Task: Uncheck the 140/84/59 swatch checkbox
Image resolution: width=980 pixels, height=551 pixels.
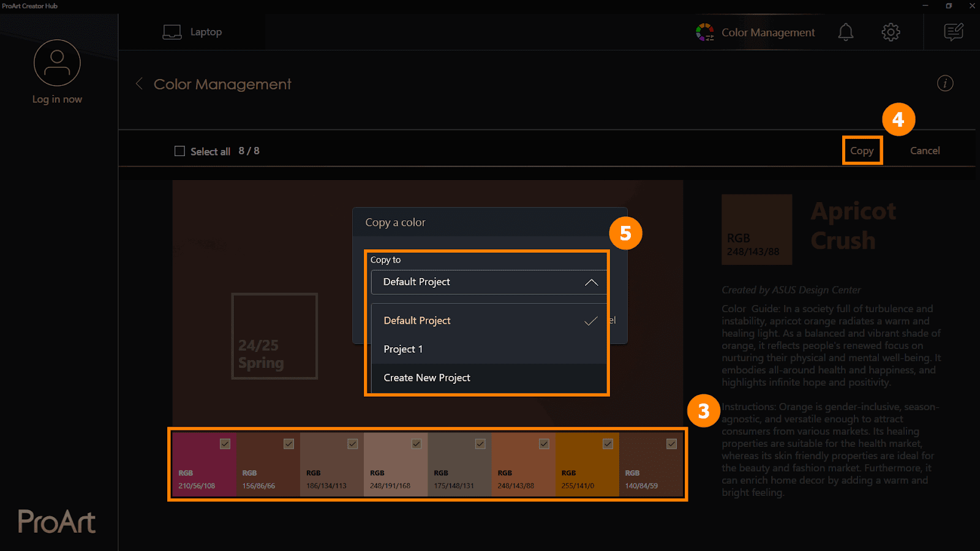Action: (671, 444)
